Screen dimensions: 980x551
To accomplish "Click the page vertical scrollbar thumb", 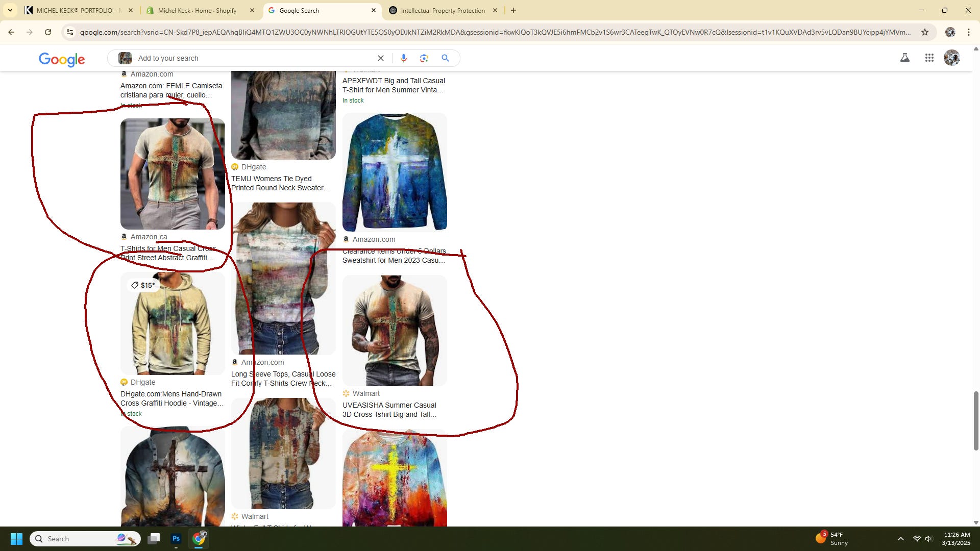I will click(x=975, y=420).
